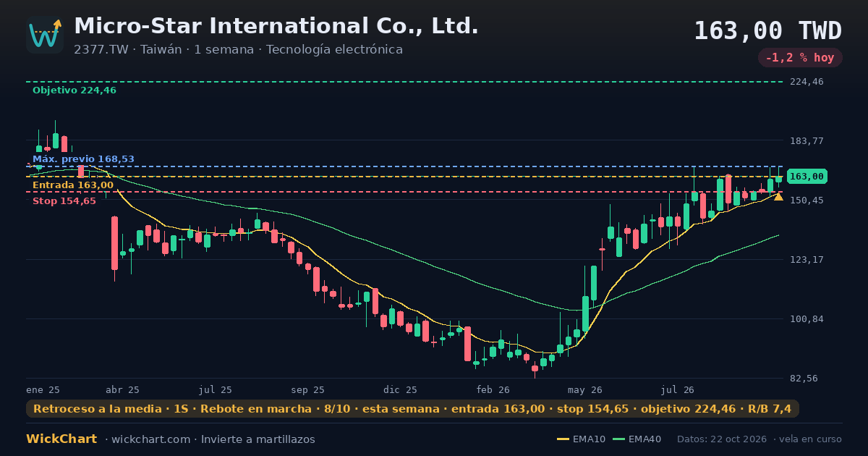The image size is (868, 456).
Task: Select the Stop 154,65 label
Action: (x=64, y=201)
